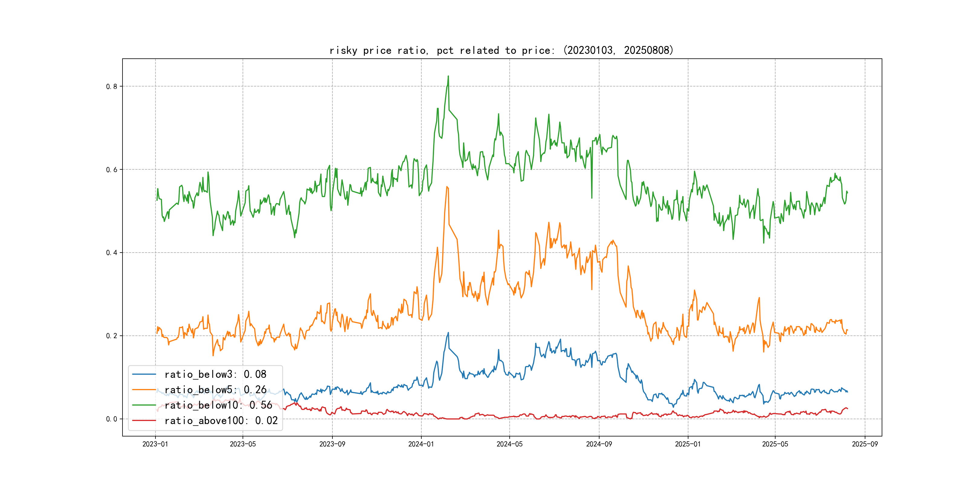Image resolution: width=980 pixels, height=490 pixels.
Task: Click the 2023-09 x-axis tick label
Action: (x=332, y=444)
